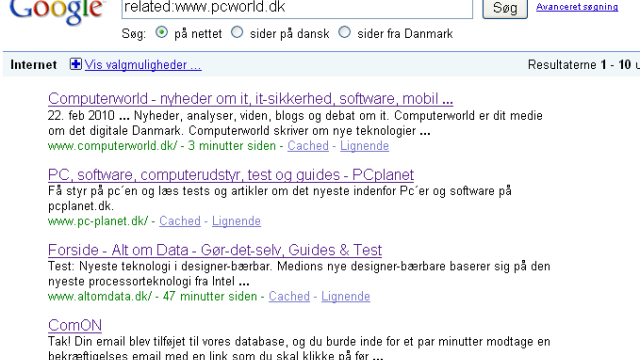Open the 'Forside - Alt om Data' result
Viewport: 640px width, 360px height.
pyautogui.click(x=215, y=250)
